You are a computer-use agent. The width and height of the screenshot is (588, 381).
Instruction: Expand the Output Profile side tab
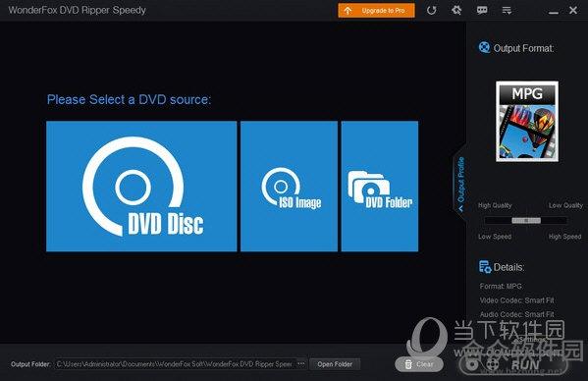(x=460, y=184)
